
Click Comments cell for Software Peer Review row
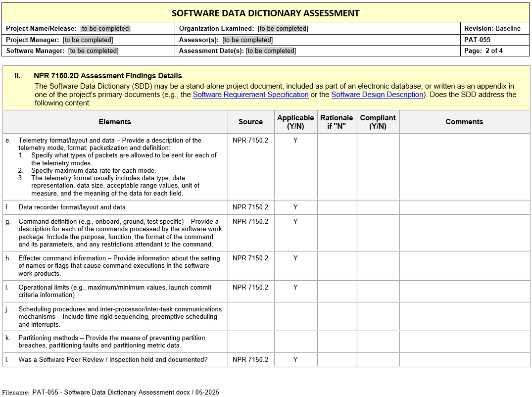tap(464, 360)
